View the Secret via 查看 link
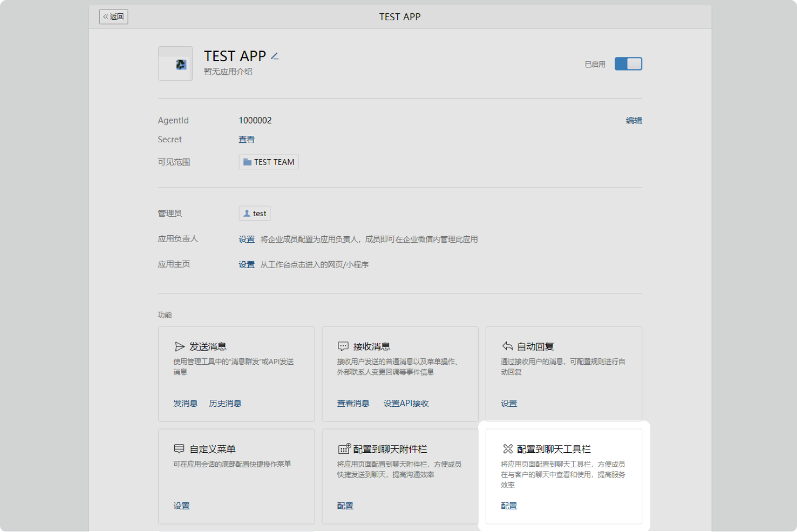Screen dimensions: 797x532 pos(247,140)
